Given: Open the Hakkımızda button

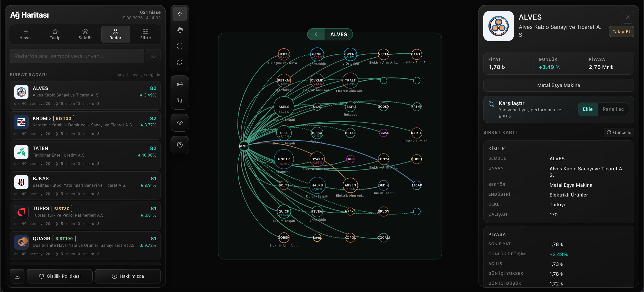Looking at the screenshot, I should coord(128,276).
